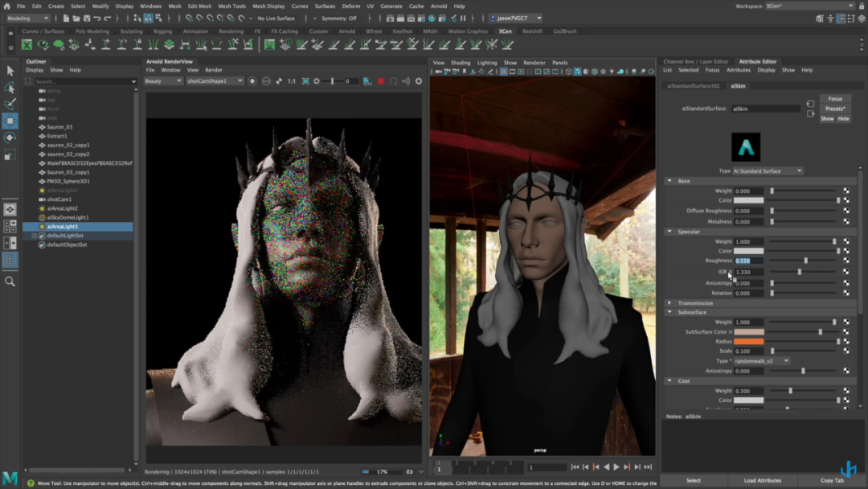The height and width of the screenshot is (489, 868).
Task: Click the Load Attributes button
Action: tap(762, 481)
